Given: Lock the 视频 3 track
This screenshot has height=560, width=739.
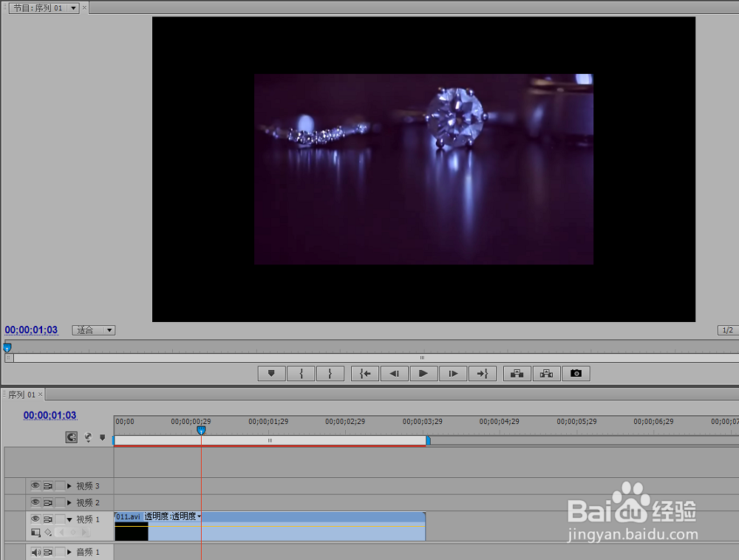Looking at the screenshot, I should coord(60,485).
